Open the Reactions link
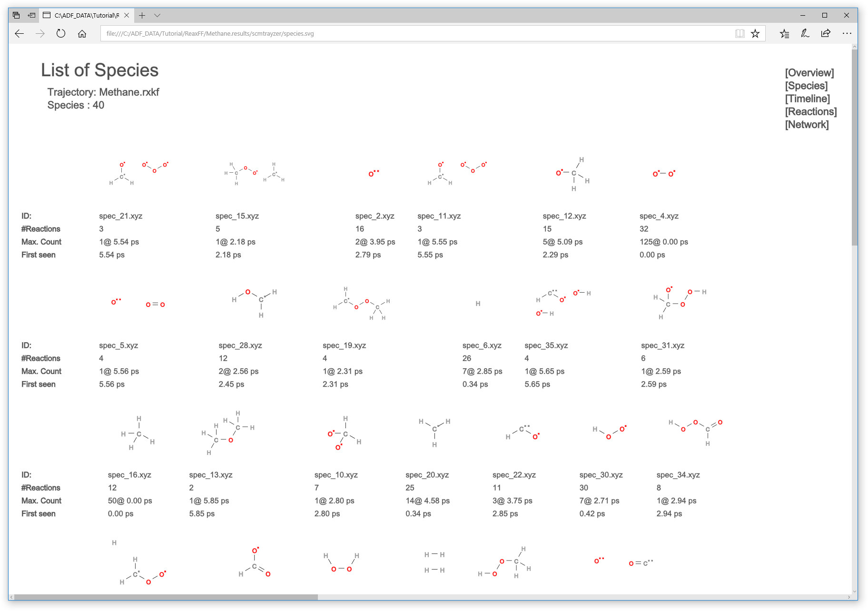The width and height of the screenshot is (868, 611). (811, 111)
